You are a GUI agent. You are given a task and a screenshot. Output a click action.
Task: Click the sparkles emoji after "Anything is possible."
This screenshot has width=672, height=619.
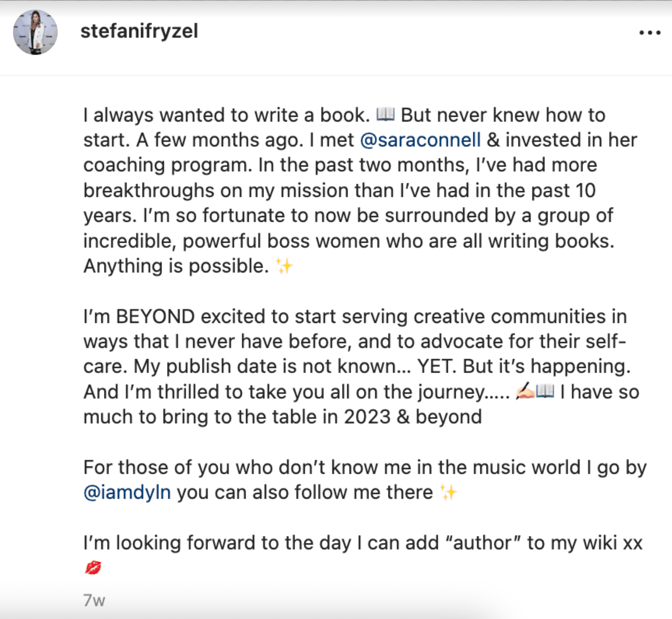pos(284,266)
